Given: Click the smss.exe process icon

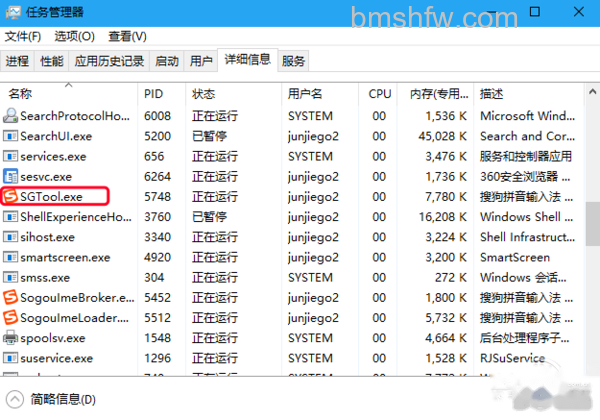Looking at the screenshot, I should pos(10,277).
